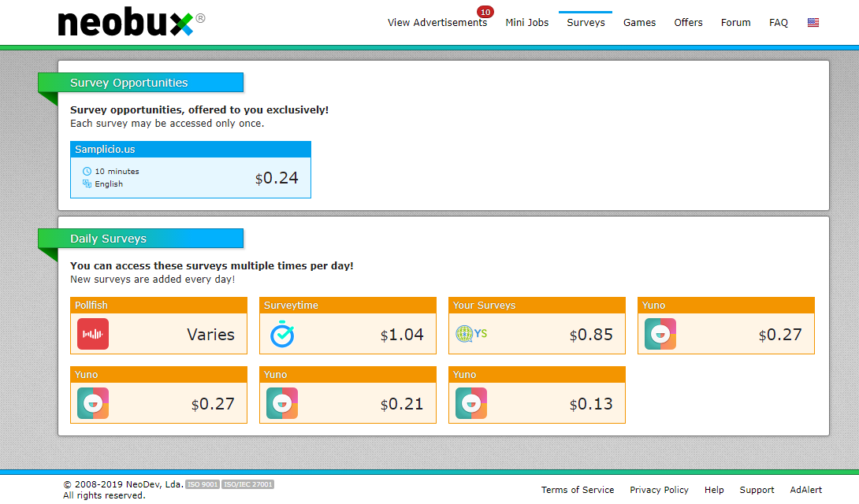Click the Help footer link
This screenshot has height=504, width=859.
coord(714,490)
